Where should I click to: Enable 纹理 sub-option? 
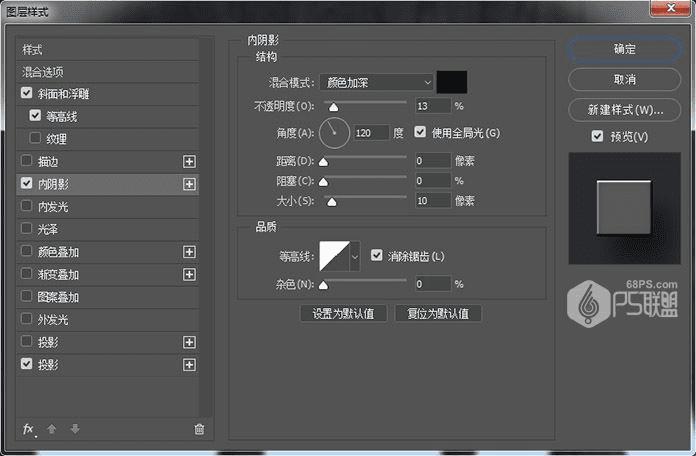pyautogui.click(x=35, y=138)
